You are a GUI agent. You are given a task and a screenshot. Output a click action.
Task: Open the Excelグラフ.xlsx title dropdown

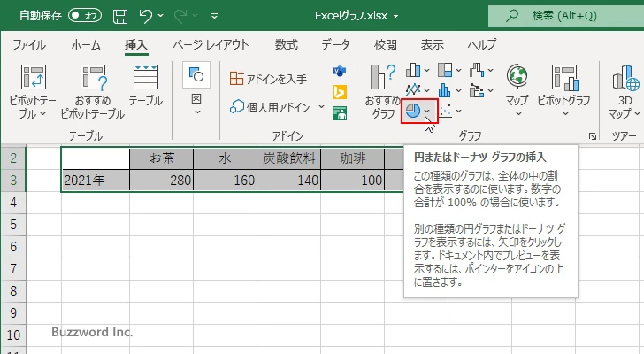(x=396, y=17)
